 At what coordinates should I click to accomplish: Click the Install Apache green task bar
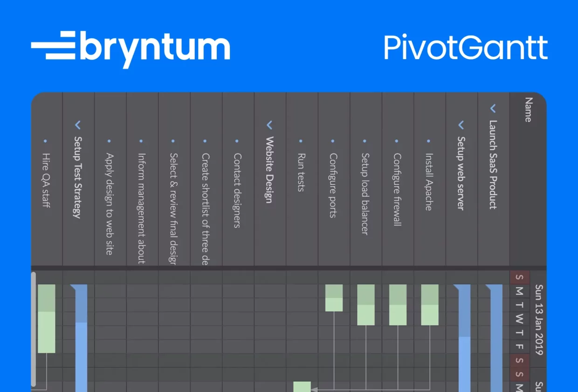(x=430, y=305)
